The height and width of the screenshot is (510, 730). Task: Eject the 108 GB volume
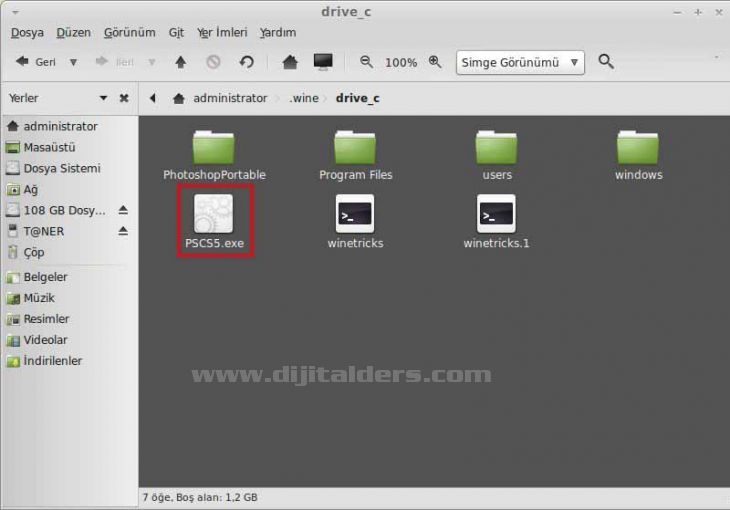click(x=123, y=210)
